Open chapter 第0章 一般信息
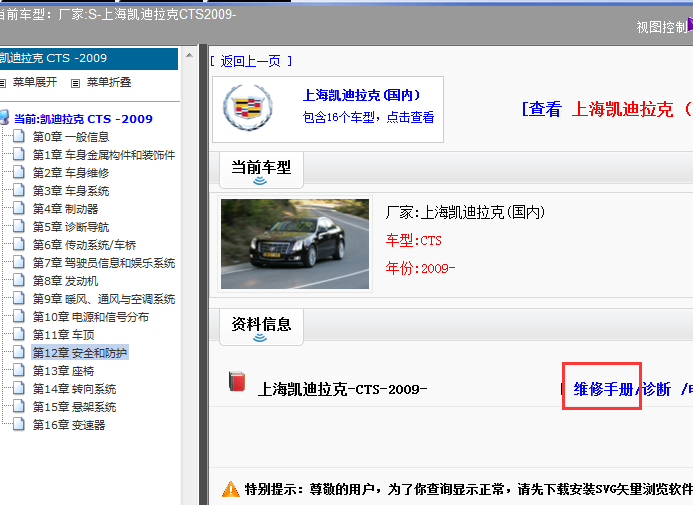 pyautogui.click(x=71, y=137)
